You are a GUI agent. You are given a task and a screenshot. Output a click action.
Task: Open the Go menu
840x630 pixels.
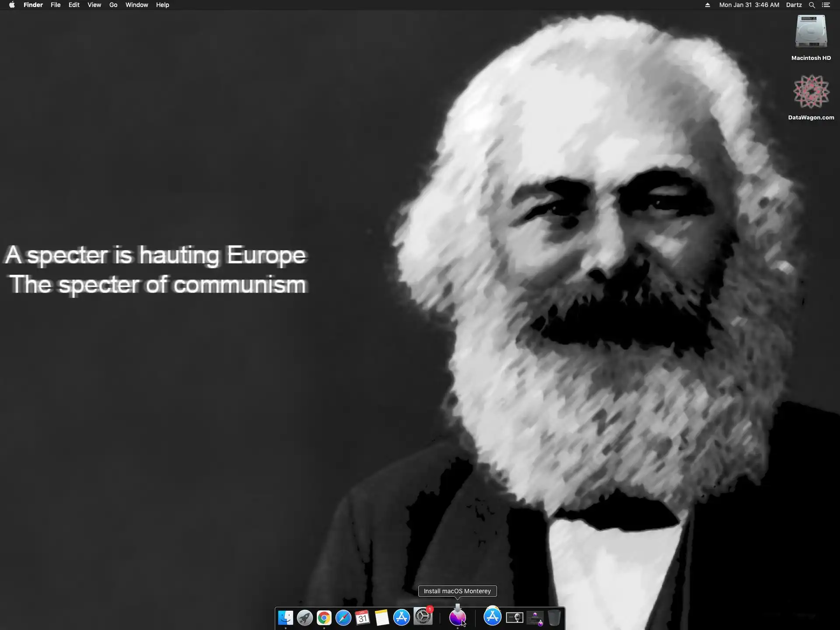113,5
